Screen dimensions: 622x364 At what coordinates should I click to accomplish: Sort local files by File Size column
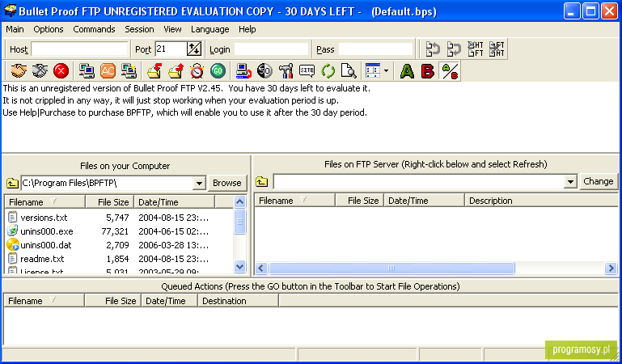pos(110,202)
